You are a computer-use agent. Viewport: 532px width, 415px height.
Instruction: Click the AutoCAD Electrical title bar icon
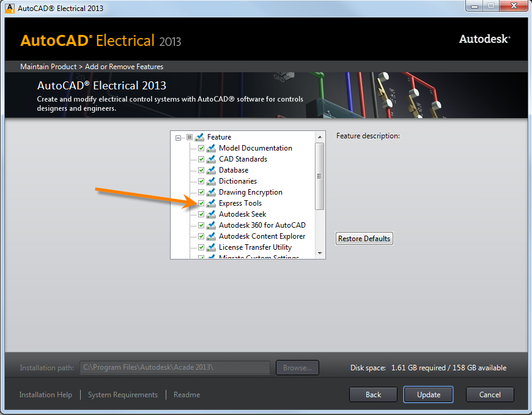coord(10,8)
